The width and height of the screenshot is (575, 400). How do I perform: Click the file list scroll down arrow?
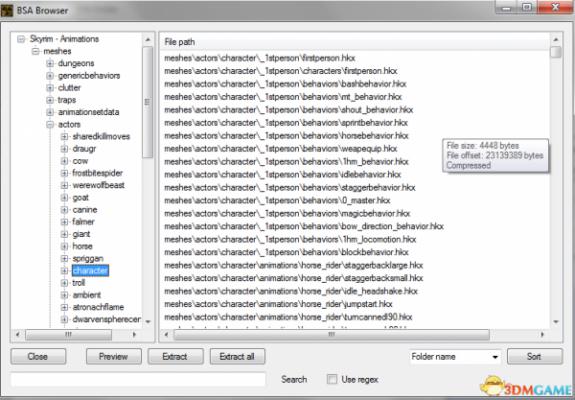coord(556,322)
